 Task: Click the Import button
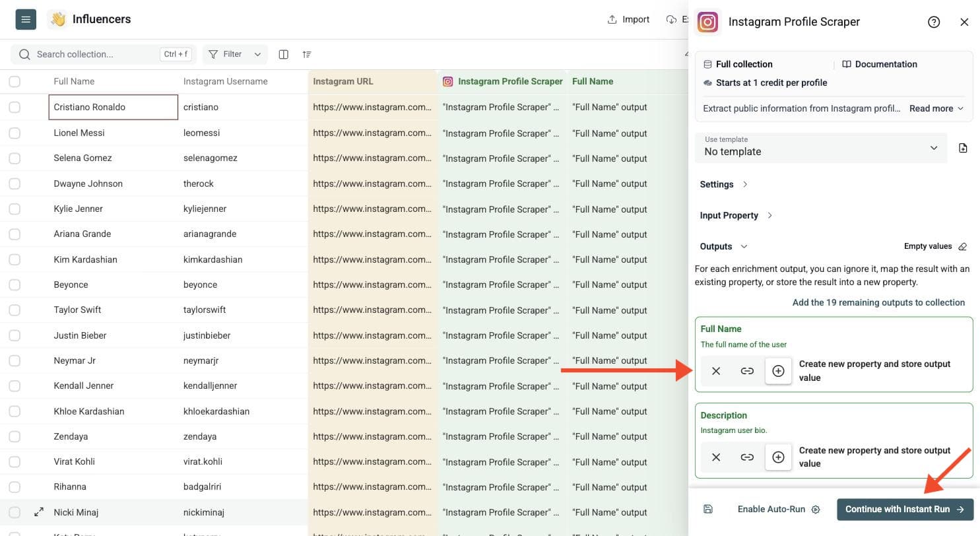pos(628,19)
